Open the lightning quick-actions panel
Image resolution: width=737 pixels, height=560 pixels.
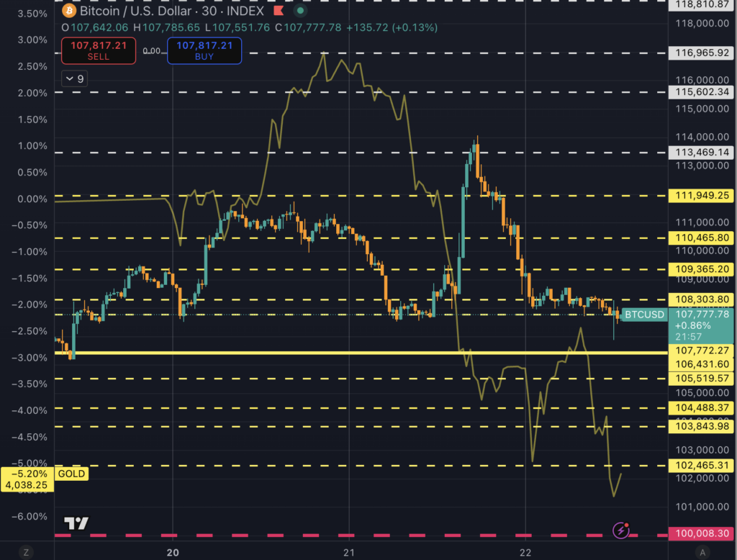pos(620,531)
